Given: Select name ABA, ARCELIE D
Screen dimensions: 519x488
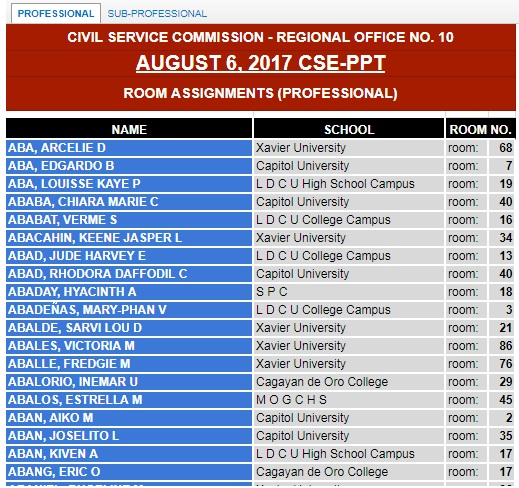Looking at the screenshot, I should click(x=129, y=148).
